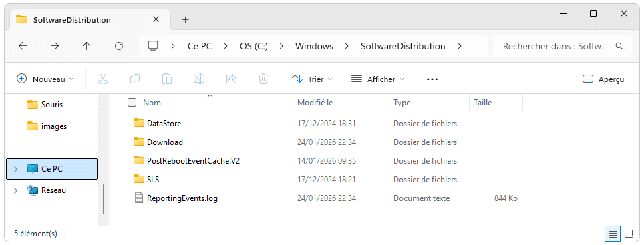Sort by the Modifié le column header

[315, 103]
